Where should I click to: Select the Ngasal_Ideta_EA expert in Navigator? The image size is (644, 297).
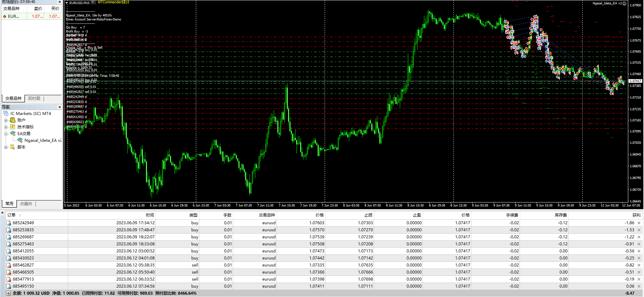point(42,140)
